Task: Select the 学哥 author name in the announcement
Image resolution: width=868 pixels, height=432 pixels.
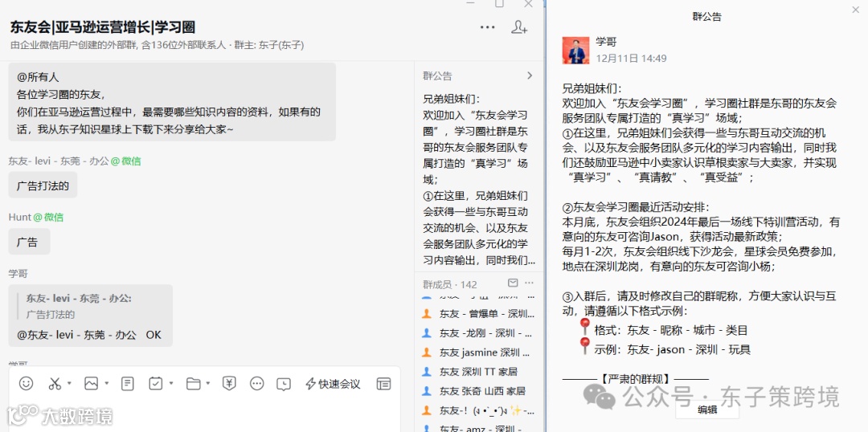Action: coord(606,42)
